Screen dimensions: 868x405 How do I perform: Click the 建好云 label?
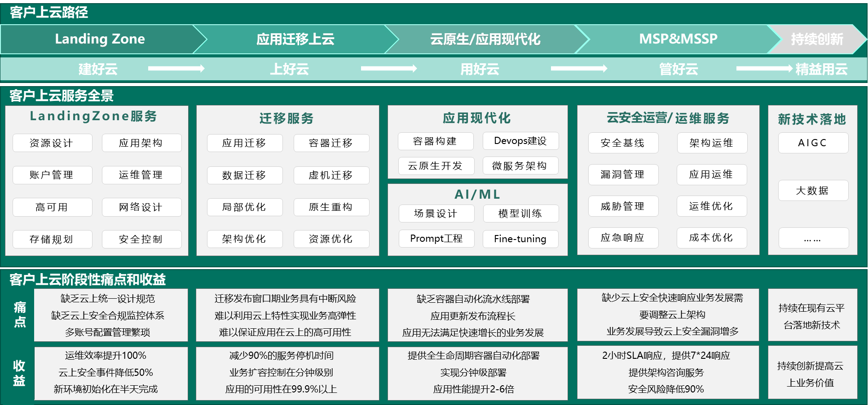(98, 69)
